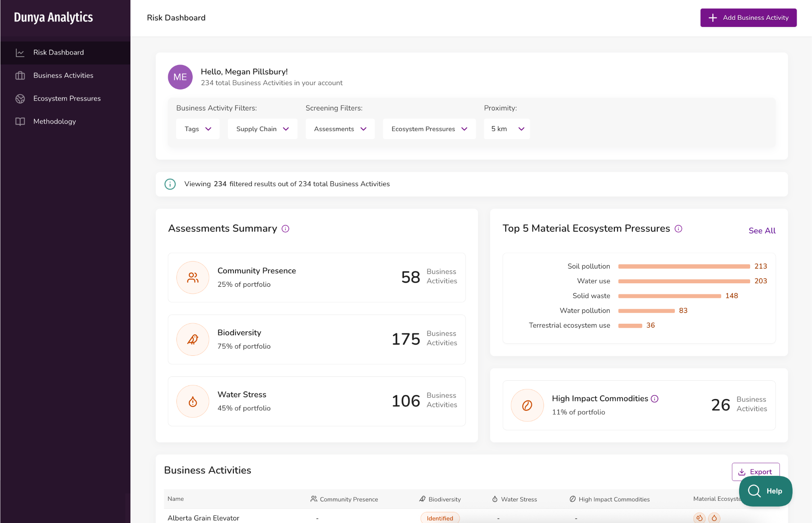Click the info icon in Viewing results banner
Image resolution: width=812 pixels, height=523 pixels.
[x=170, y=184]
